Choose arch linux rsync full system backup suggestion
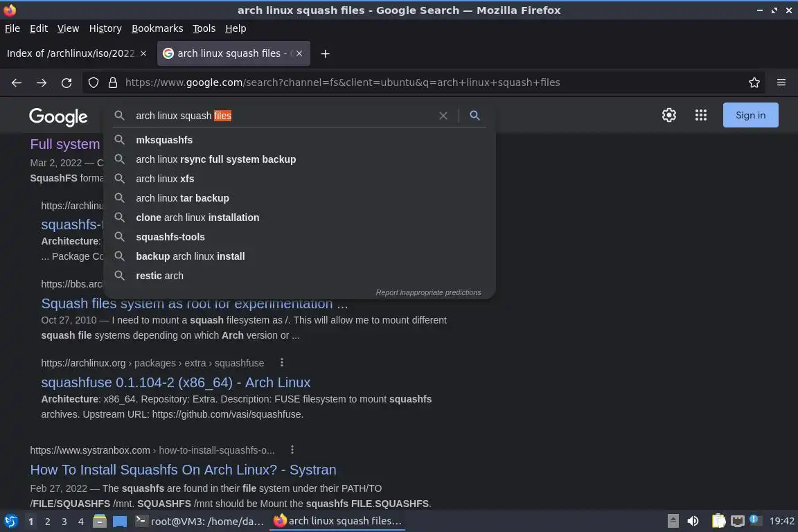 [x=299, y=159]
